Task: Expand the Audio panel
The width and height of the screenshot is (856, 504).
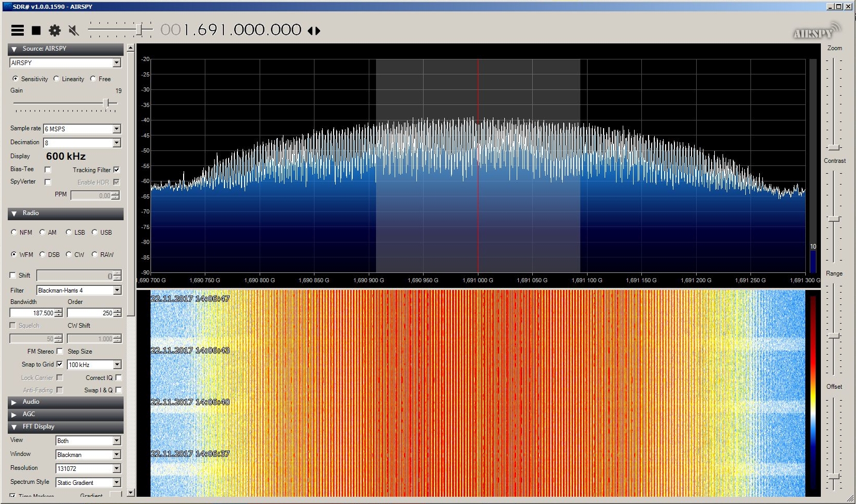Action: point(66,402)
